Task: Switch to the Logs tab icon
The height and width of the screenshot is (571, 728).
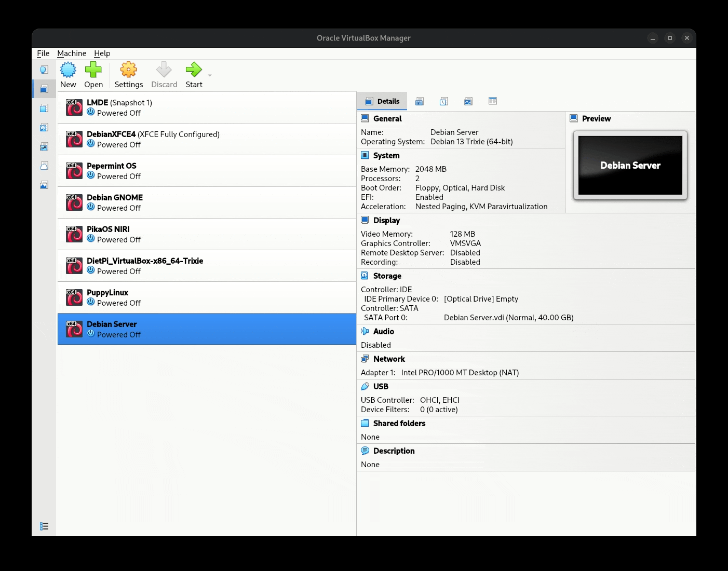Action: click(444, 101)
